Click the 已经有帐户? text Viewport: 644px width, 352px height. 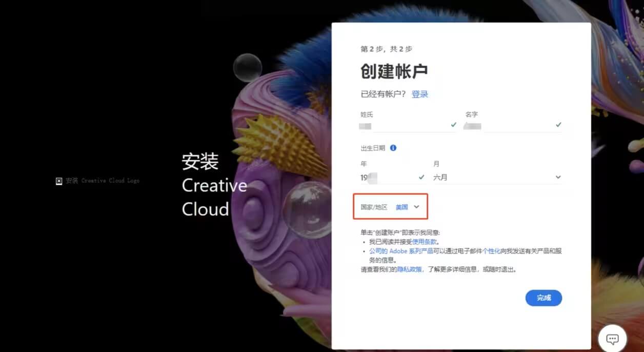point(384,94)
